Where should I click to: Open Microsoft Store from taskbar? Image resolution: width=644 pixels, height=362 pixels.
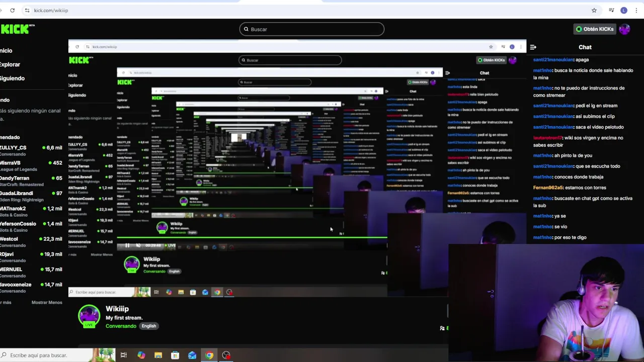pos(175,355)
